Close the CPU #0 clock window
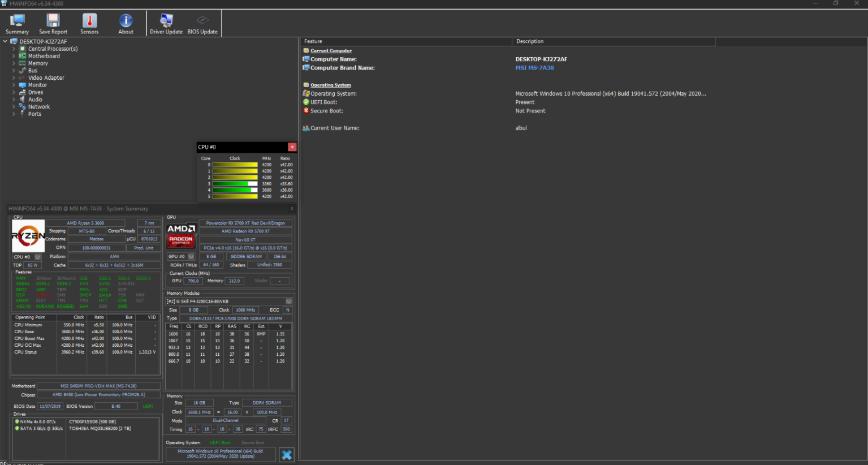 pyautogui.click(x=292, y=147)
